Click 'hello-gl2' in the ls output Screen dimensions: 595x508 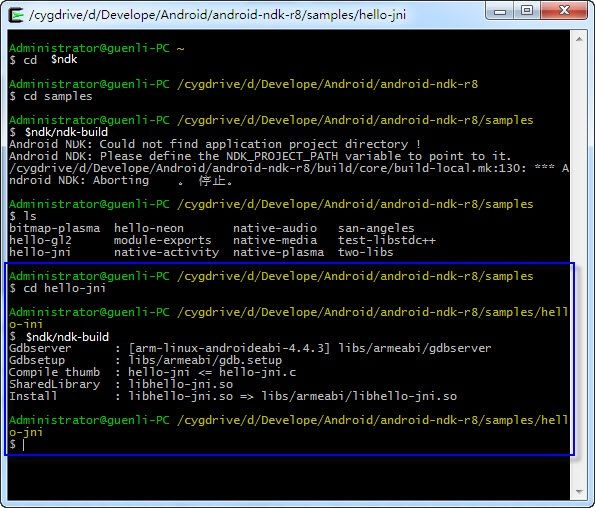(x=40, y=240)
